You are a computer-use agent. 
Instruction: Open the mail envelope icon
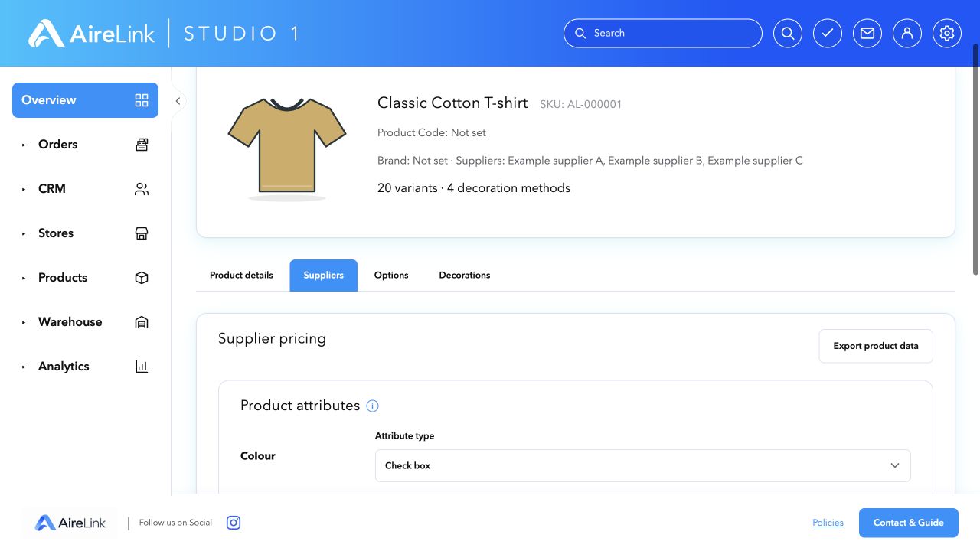tap(867, 34)
